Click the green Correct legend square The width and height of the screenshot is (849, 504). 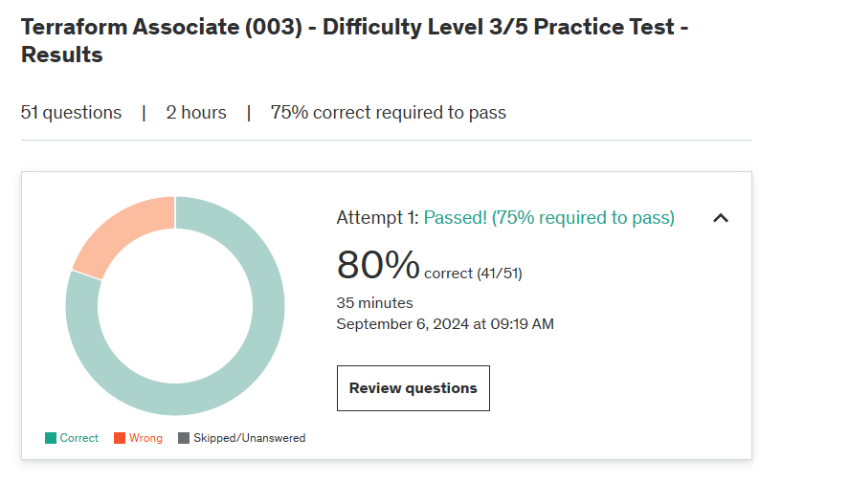point(51,438)
